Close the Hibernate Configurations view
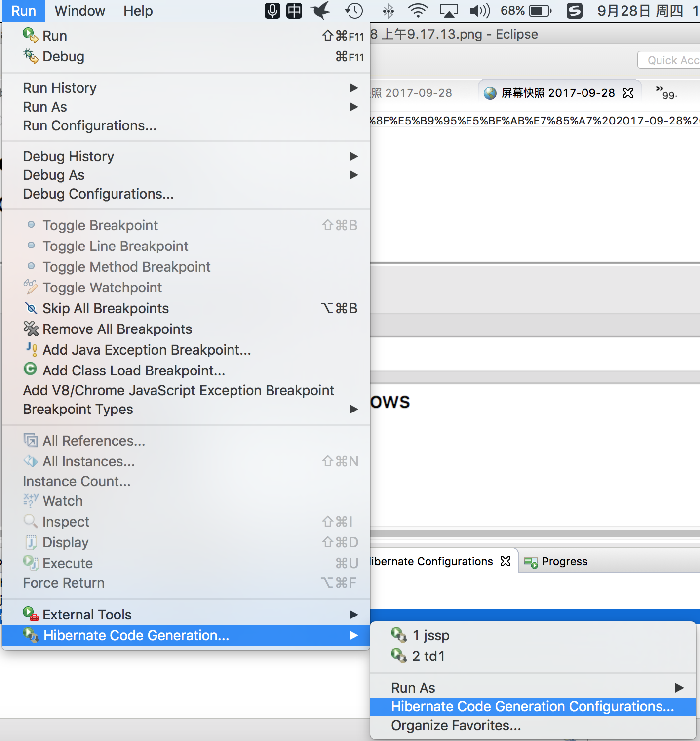 click(506, 562)
